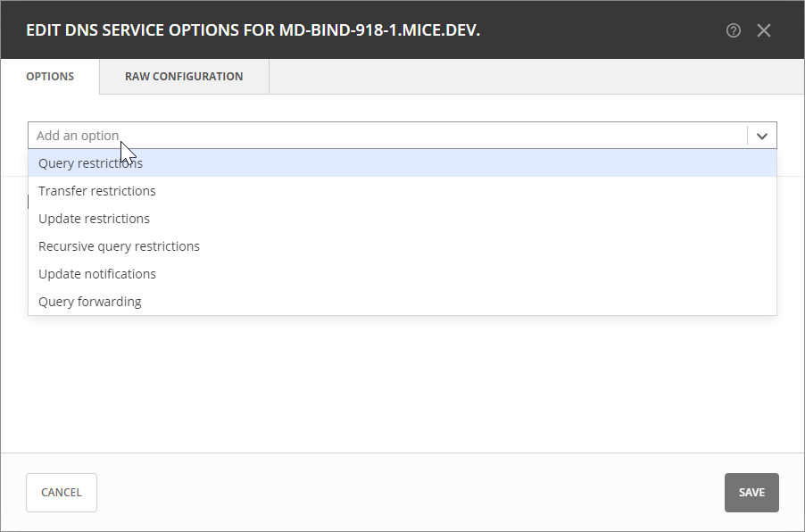The height and width of the screenshot is (532, 805).
Task: Close the dialog with the X icon
Action: pos(764,30)
